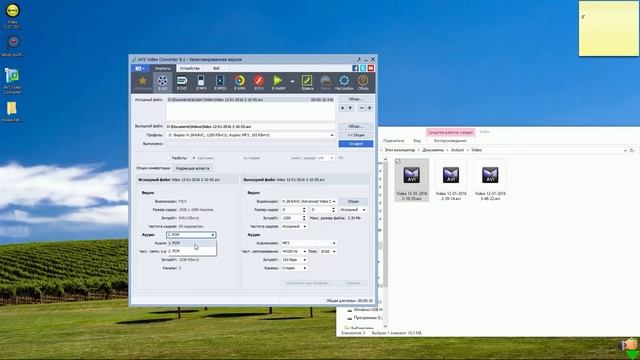Open Поделиться tab in Explorer window

pos(393,141)
